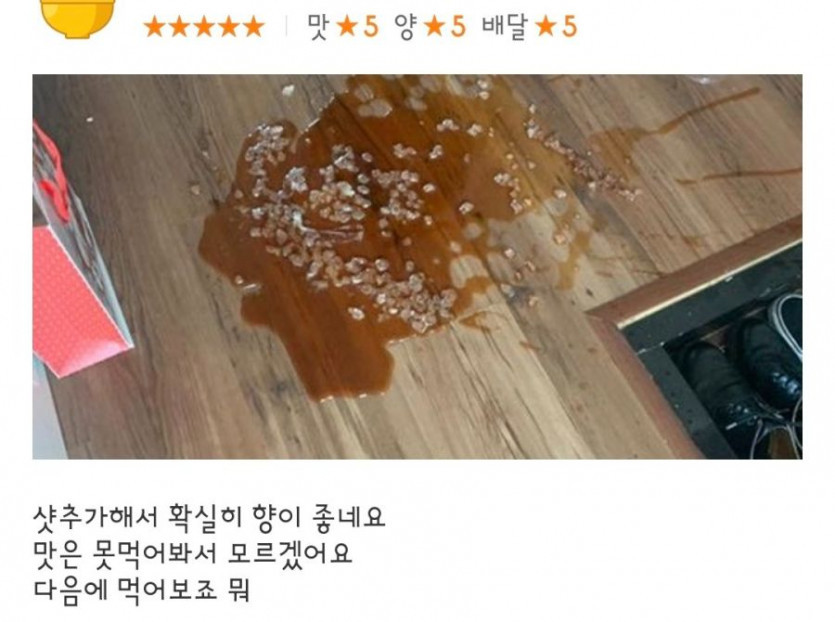Click the yellow bowl profile avatar
This screenshot has height=622, width=835.
[x=78, y=18]
